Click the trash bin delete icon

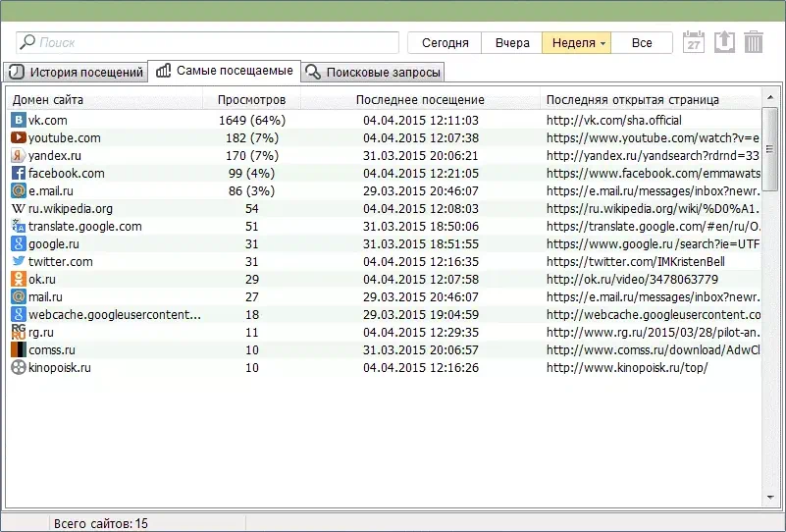(754, 42)
